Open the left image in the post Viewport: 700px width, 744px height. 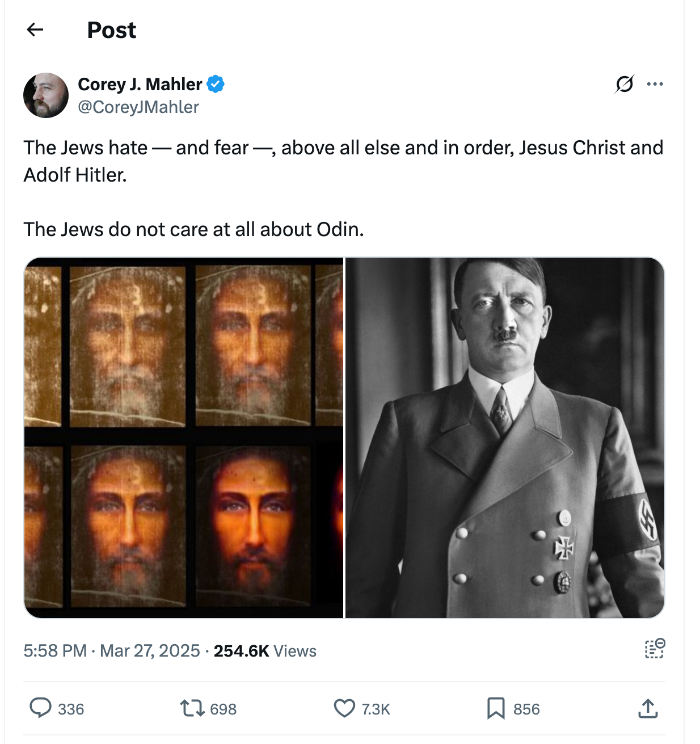click(184, 438)
